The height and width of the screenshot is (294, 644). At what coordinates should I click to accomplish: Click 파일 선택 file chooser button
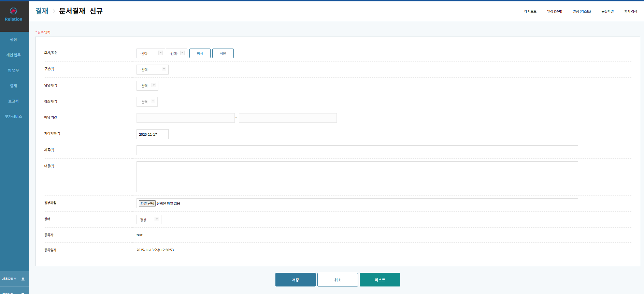coord(147,203)
